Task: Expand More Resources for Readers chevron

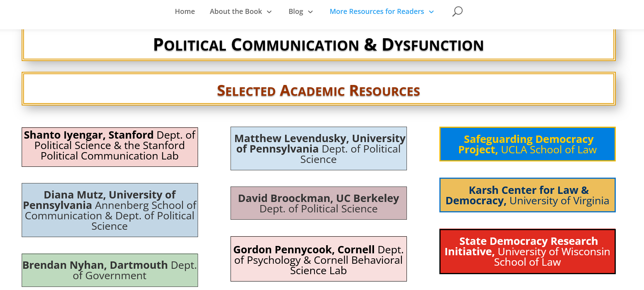Action: [431, 12]
